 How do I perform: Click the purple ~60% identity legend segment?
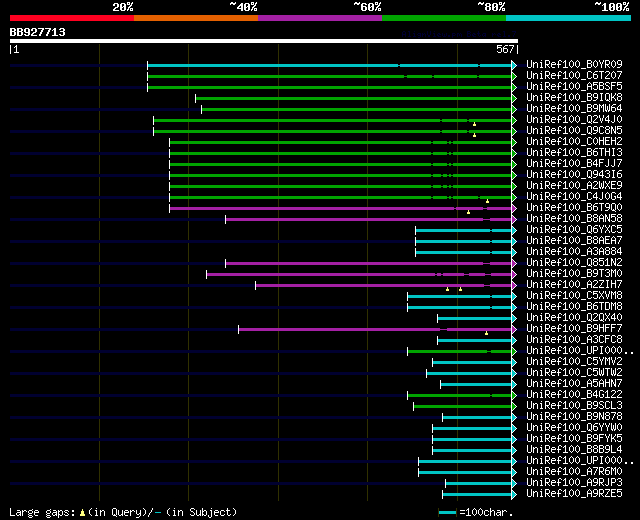click(320, 18)
